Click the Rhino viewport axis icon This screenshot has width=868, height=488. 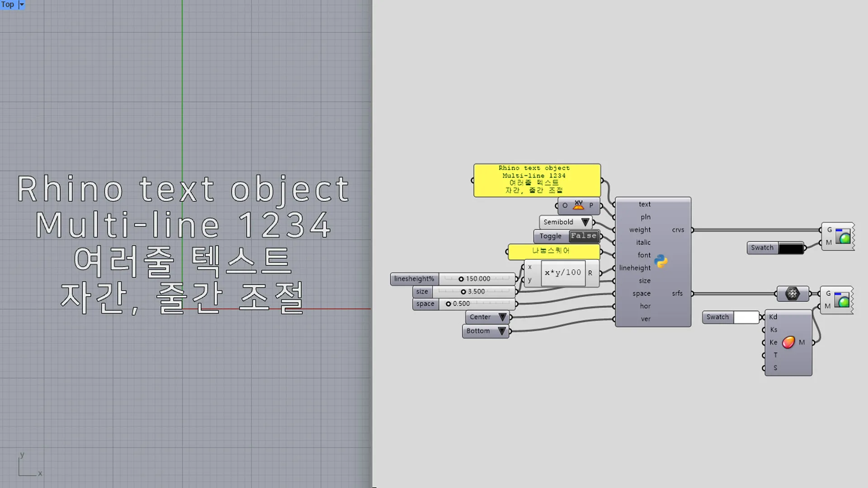pyautogui.click(x=28, y=466)
